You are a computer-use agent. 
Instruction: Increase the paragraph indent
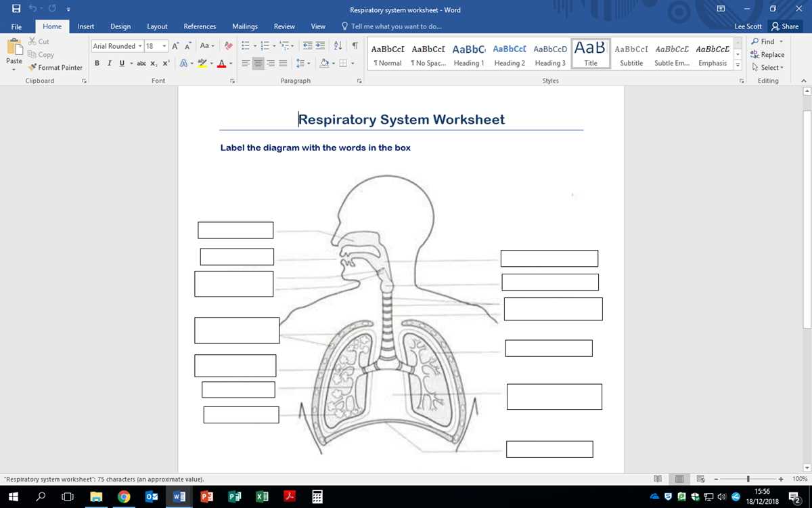tap(321, 46)
